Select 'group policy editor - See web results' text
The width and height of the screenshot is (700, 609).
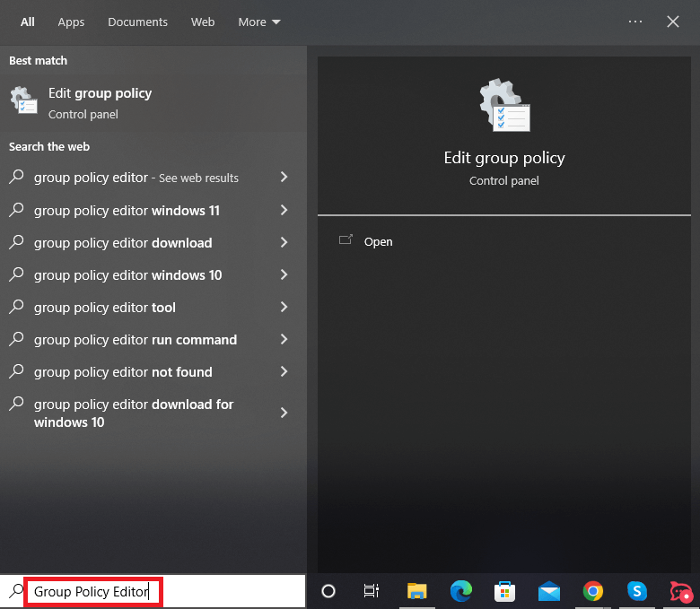(136, 178)
